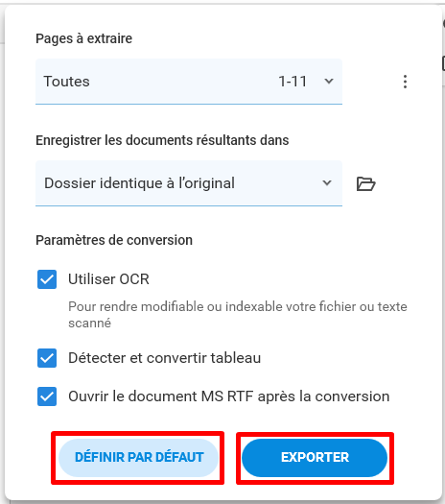The image size is (445, 504).
Task: Click the Enregistrer les documents résultants dans heading
Action: (162, 140)
